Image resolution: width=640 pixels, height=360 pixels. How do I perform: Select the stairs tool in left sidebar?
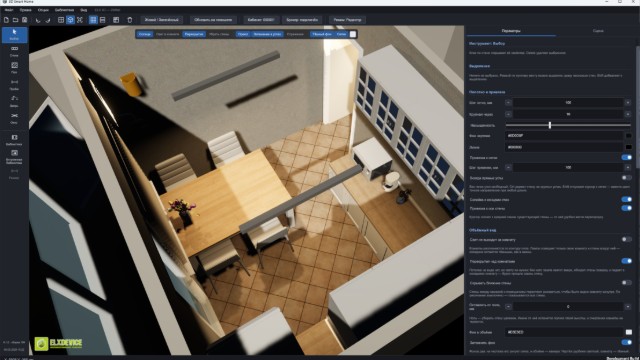[x=14, y=101]
